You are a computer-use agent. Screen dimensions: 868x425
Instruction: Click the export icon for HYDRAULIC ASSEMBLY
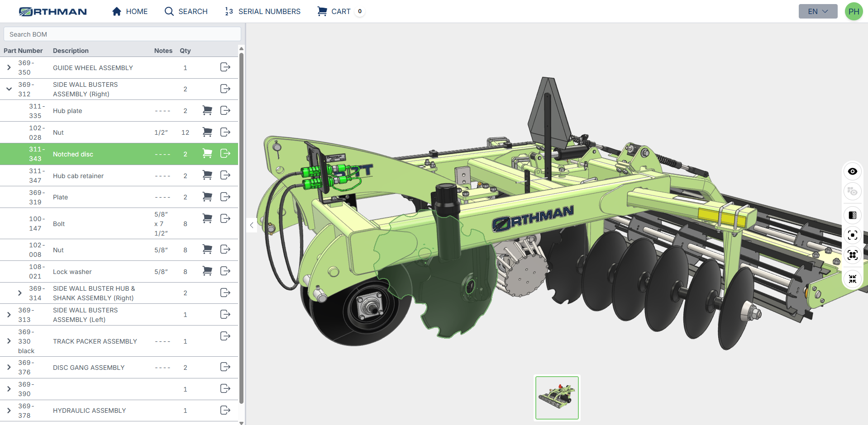pos(225,411)
